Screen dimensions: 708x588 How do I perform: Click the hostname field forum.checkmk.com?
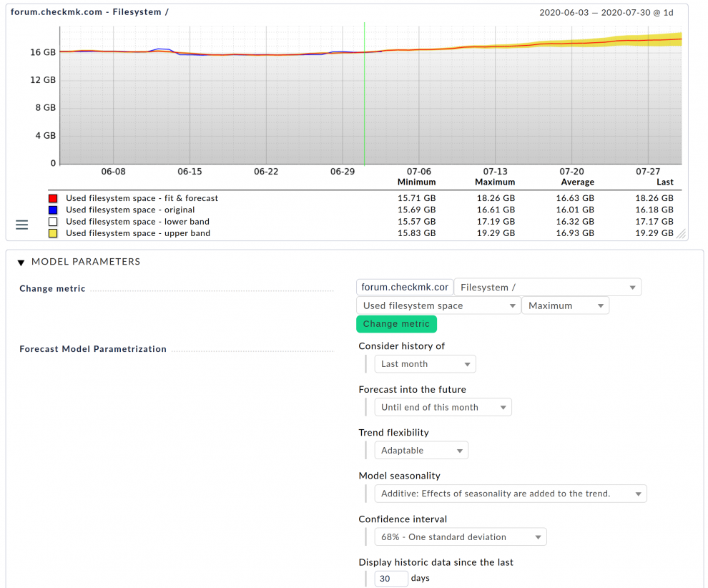(x=405, y=288)
